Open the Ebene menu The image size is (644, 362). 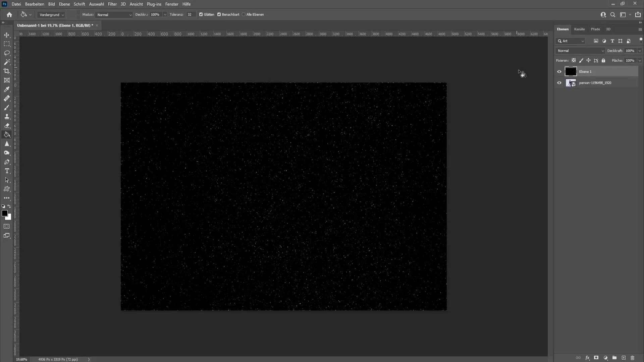64,4
